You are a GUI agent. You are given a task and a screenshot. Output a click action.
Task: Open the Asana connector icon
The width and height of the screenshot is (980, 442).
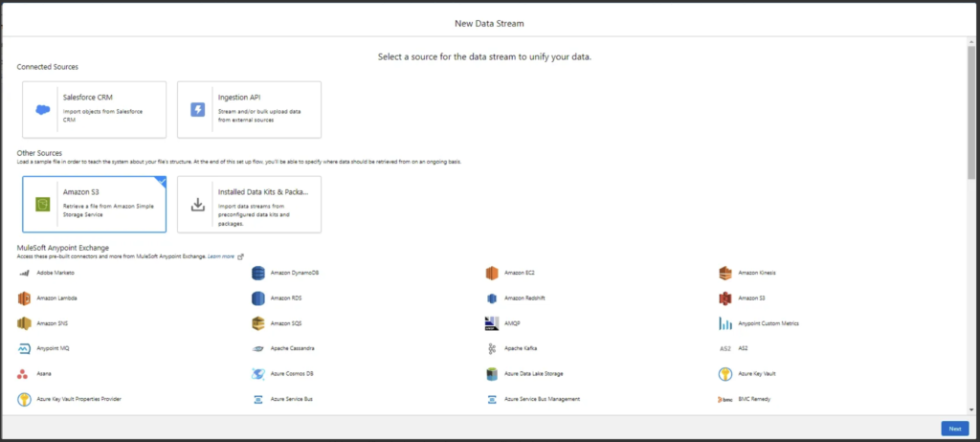(23, 374)
